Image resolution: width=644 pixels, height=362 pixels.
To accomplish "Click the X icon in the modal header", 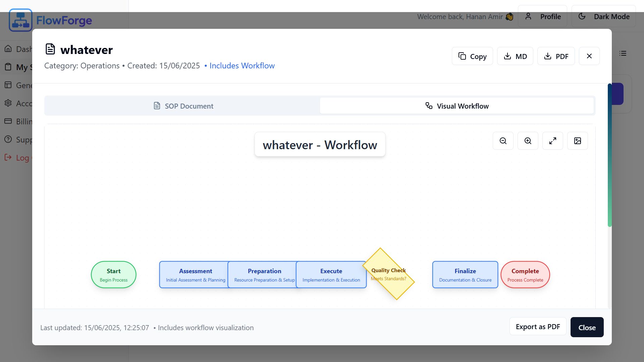I will (x=589, y=56).
